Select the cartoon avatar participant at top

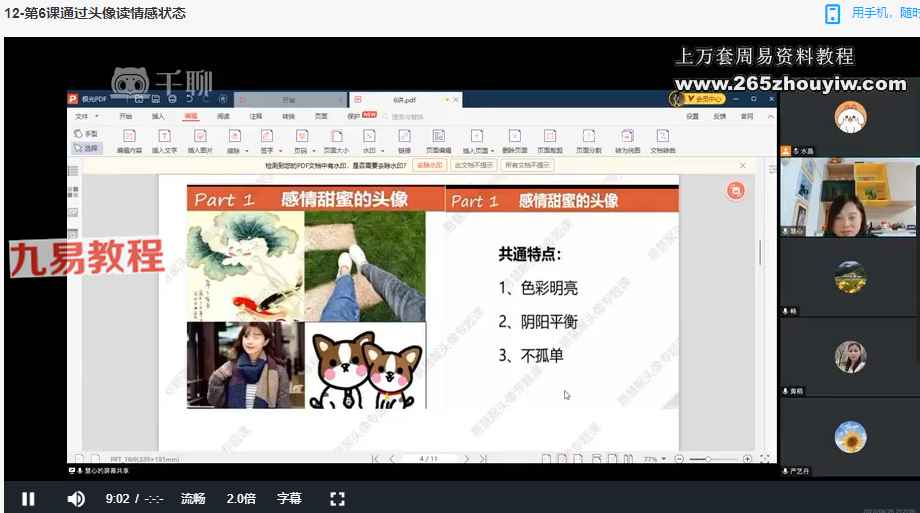(x=850, y=117)
